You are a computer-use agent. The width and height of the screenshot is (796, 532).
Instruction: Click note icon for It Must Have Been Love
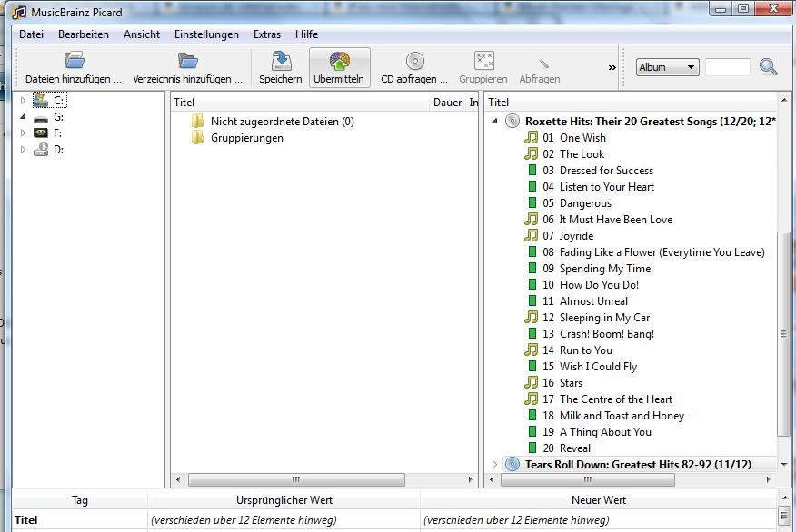[x=531, y=219]
